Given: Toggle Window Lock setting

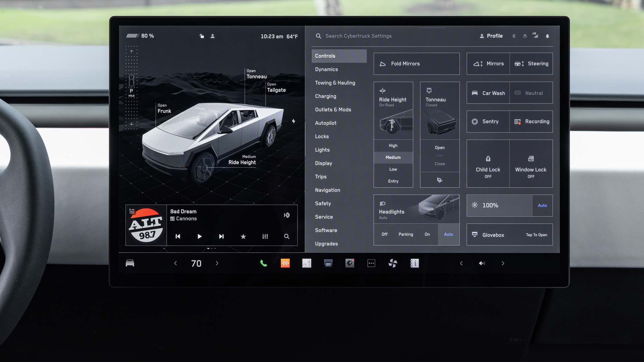Looking at the screenshot, I should pyautogui.click(x=531, y=164).
